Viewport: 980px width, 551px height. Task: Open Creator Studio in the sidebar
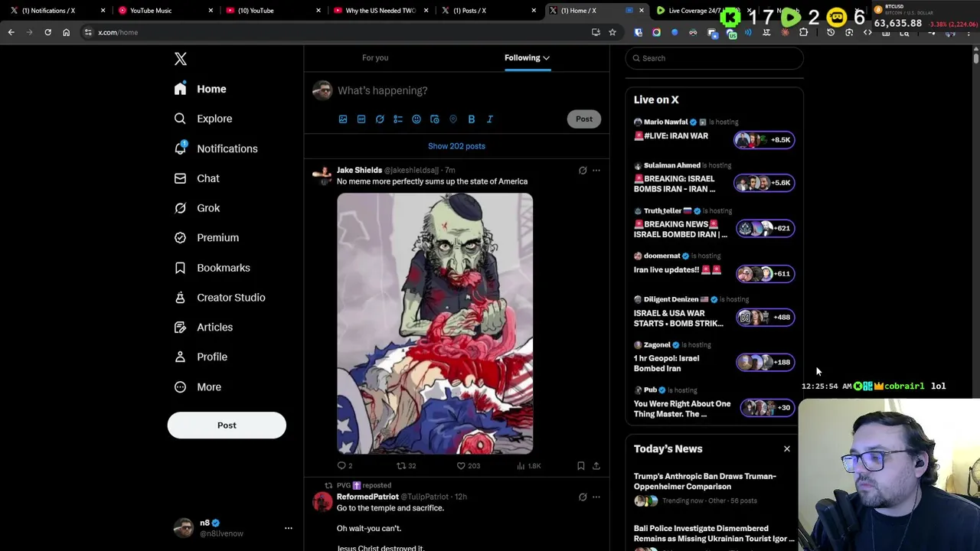tap(219, 298)
